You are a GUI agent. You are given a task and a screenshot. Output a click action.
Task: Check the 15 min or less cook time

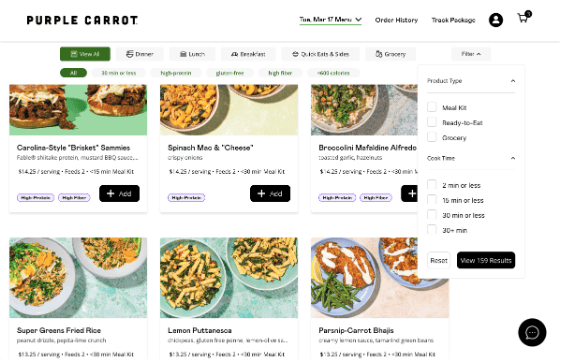(432, 200)
